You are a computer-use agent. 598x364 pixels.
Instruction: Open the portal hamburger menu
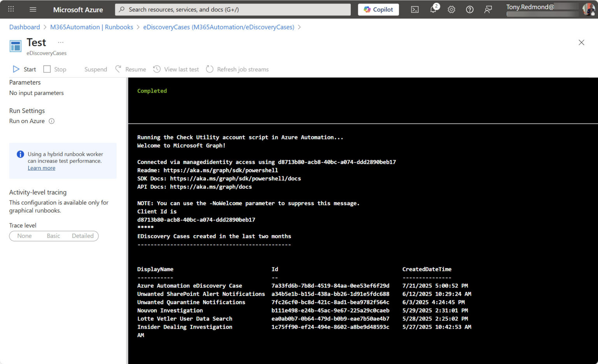[33, 9]
